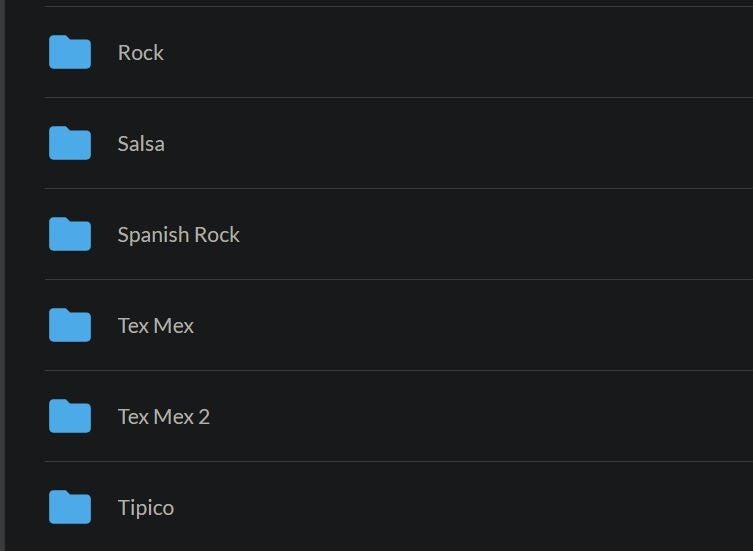Open the Tex Mex folder icon
The image size is (753, 551).
(70, 325)
